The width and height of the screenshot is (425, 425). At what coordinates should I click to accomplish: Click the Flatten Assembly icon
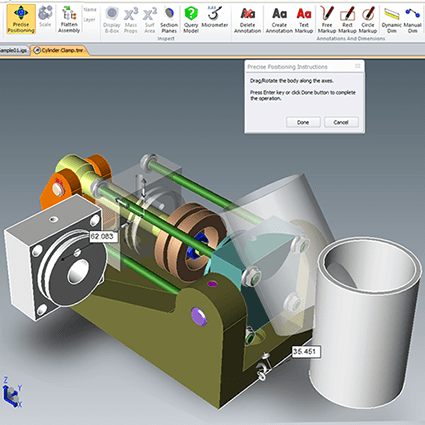69,19
